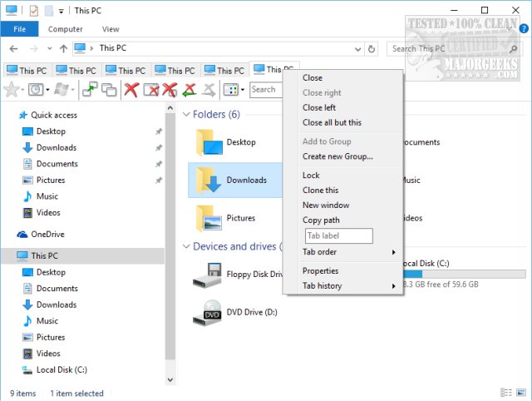The height and width of the screenshot is (401, 532).
Task: Open Help via the blue question mark
Action: pyautogui.click(x=524, y=28)
